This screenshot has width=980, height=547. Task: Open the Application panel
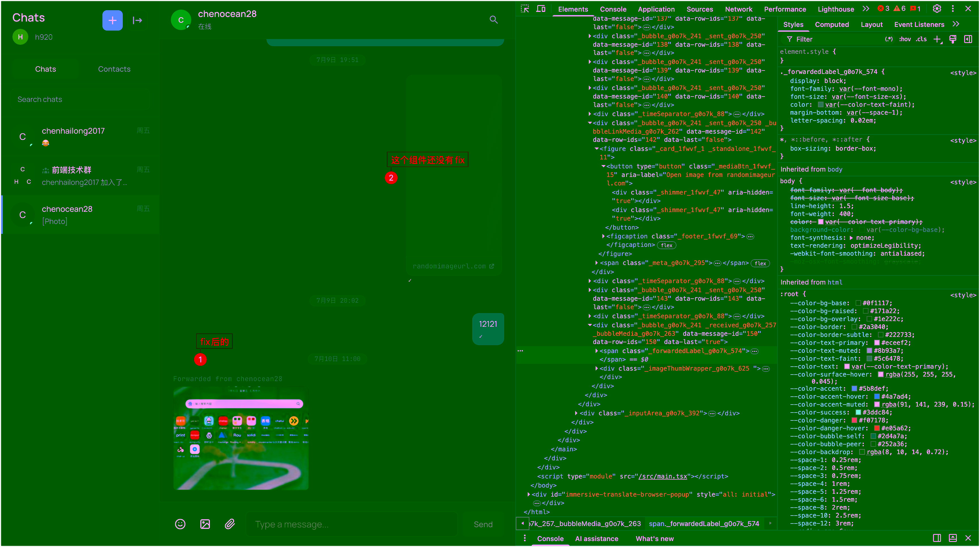pyautogui.click(x=656, y=9)
